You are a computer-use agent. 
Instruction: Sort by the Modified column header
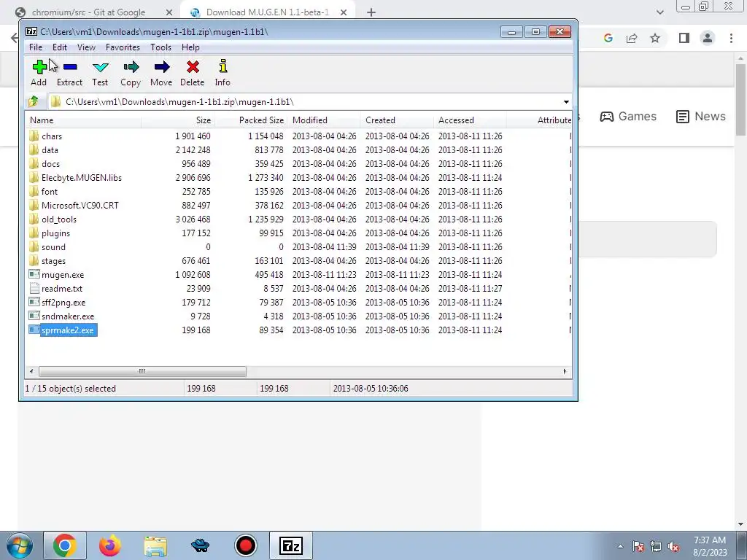(325, 120)
